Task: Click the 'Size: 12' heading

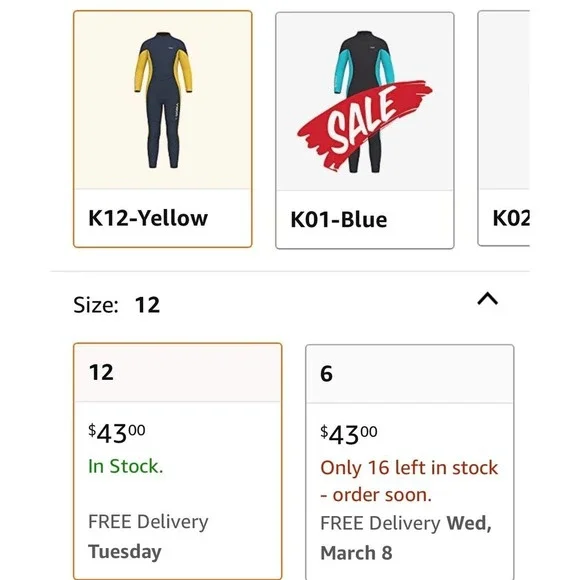Action: coord(117,305)
